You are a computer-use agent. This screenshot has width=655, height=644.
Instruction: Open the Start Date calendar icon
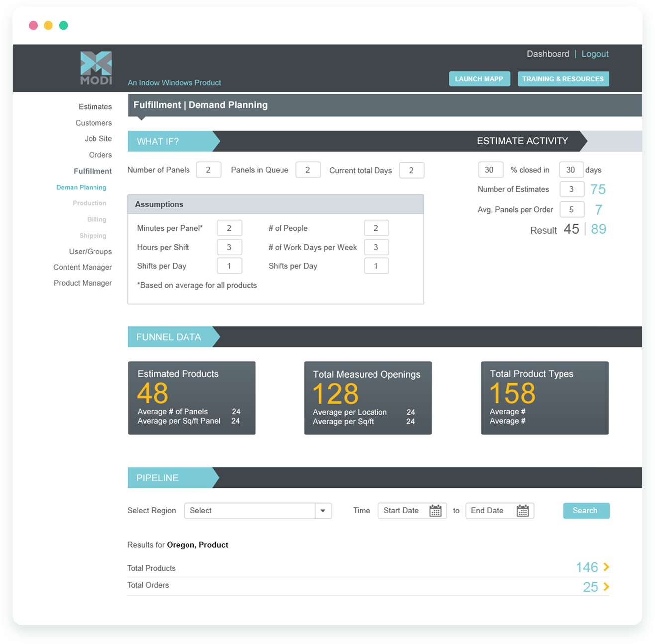[x=435, y=511]
